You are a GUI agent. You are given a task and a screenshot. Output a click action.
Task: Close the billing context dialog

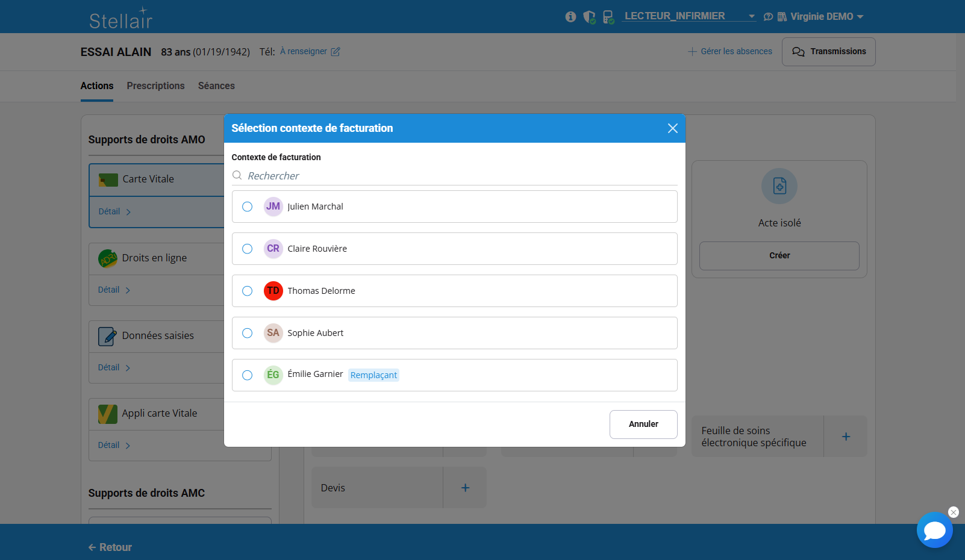[x=673, y=128]
